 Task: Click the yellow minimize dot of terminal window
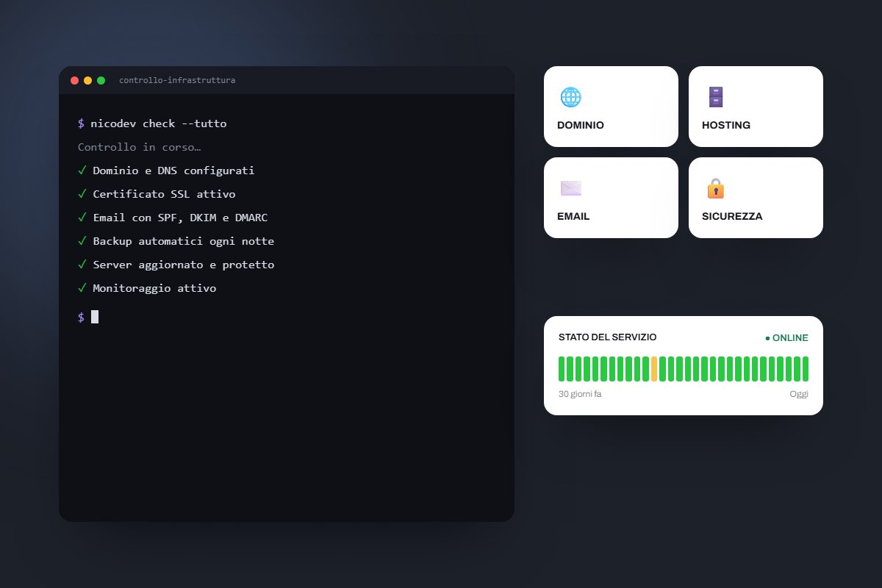point(87,80)
